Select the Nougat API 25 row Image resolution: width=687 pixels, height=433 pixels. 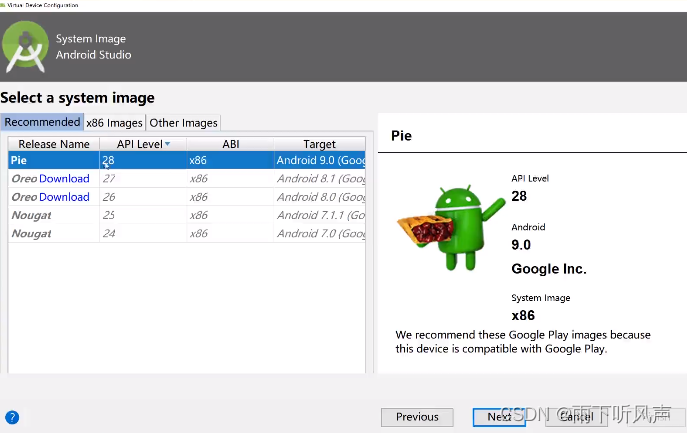click(x=187, y=215)
